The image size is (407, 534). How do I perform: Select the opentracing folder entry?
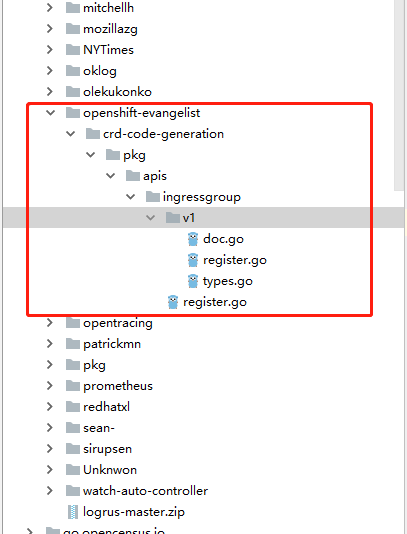pos(118,323)
